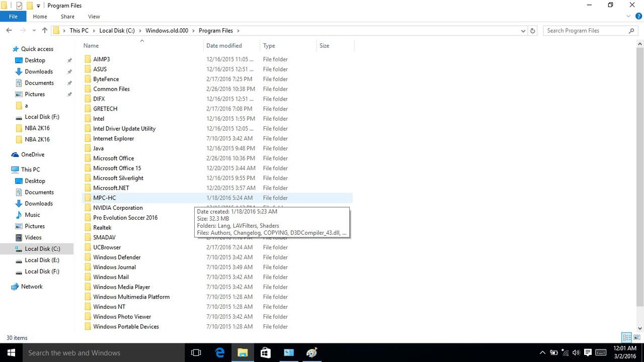Viewport: 644px width, 362px height.
Task: Select the UCBrowser folder icon
Action: (88, 247)
